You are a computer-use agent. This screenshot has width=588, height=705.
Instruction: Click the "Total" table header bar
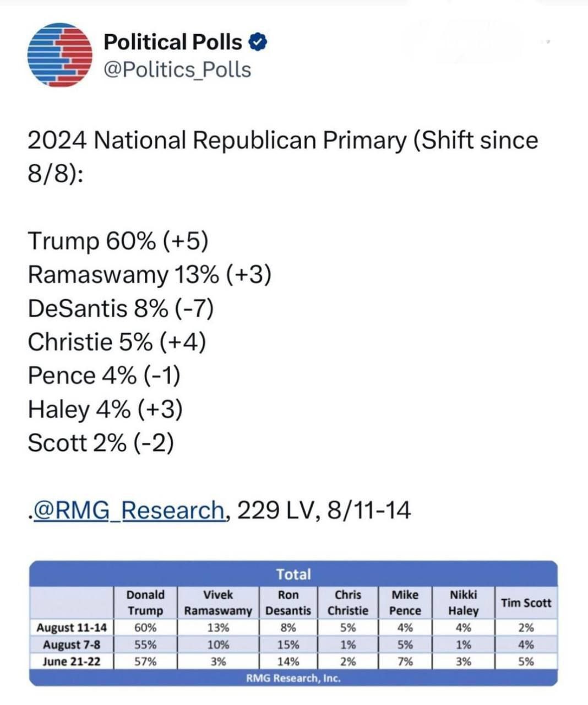(293, 574)
